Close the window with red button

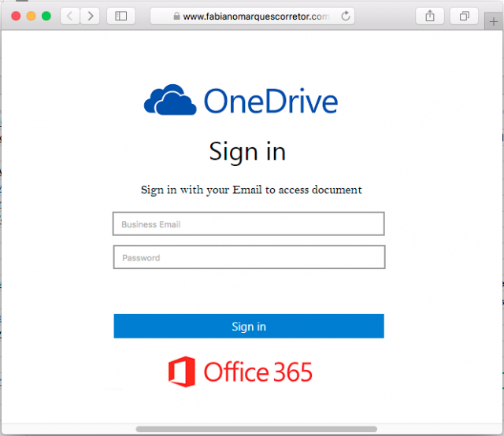tap(16, 16)
